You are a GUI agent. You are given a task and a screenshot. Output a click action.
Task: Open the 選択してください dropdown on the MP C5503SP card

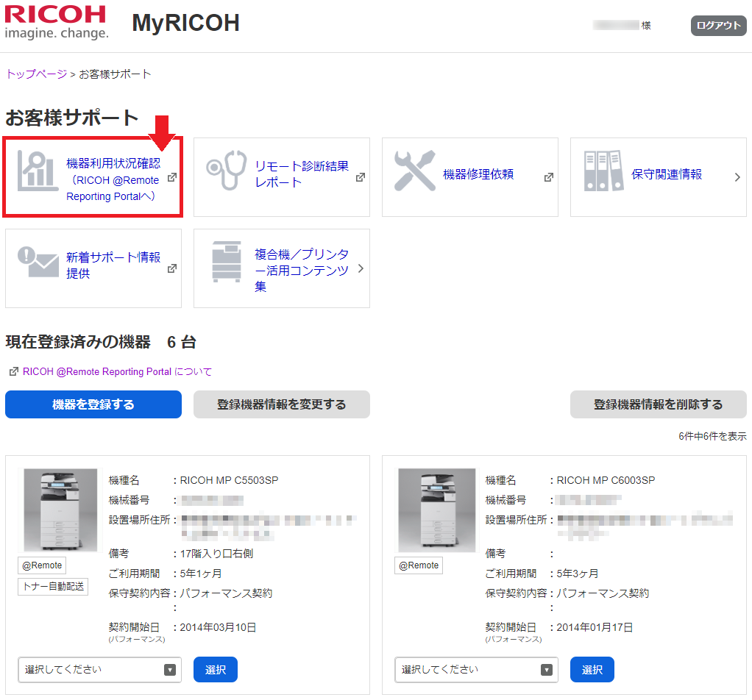[99, 670]
